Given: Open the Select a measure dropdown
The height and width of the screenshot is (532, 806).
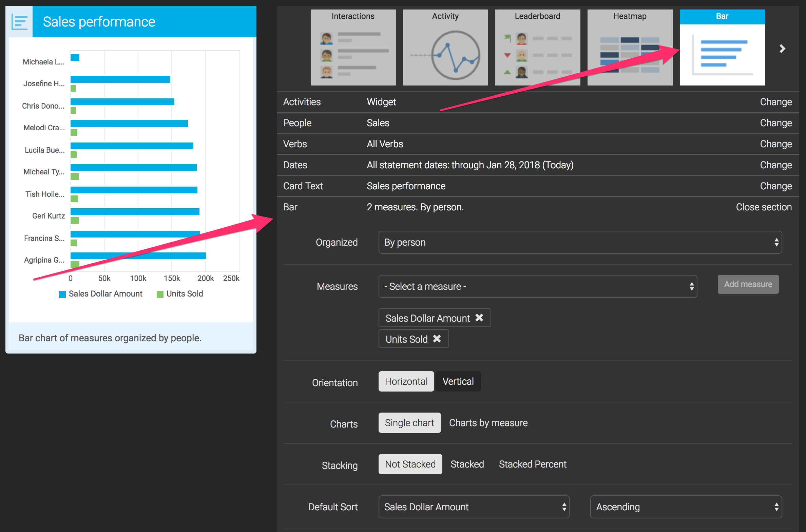Looking at the screenshot, I should click(x=537, y=286).
